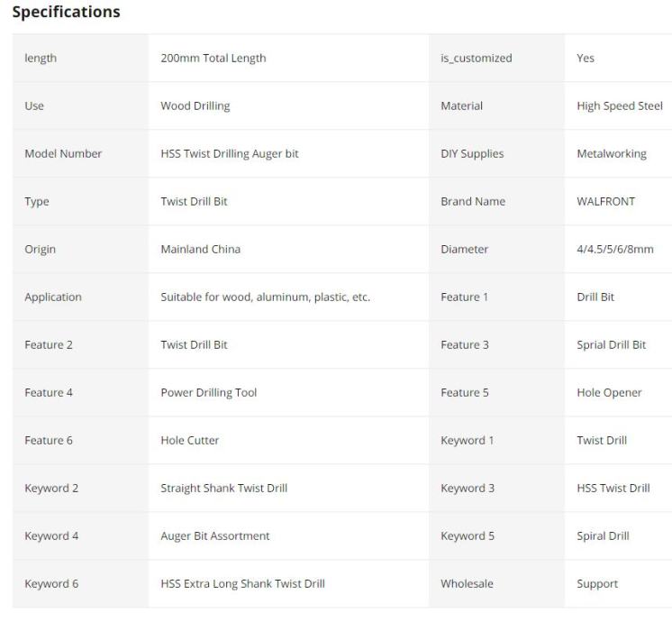Image resolution: width=672 pixels, height=622 pixels.
Task: Click the 'Metalworking' DIY Supplies value
Action: 611,154
